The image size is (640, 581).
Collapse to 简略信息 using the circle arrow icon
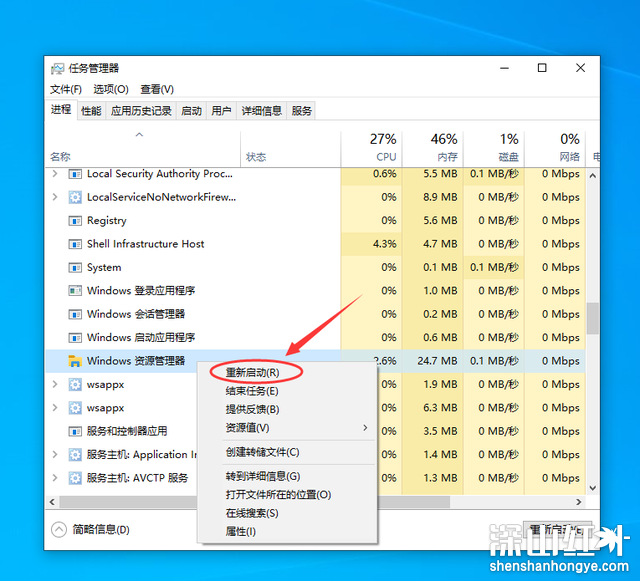[x=59, y=530]
